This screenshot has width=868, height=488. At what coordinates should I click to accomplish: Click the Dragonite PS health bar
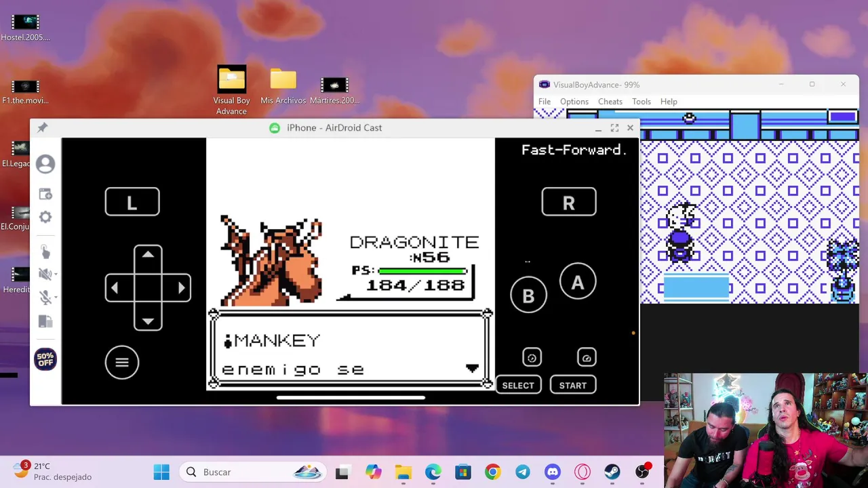tap(423, 271)
